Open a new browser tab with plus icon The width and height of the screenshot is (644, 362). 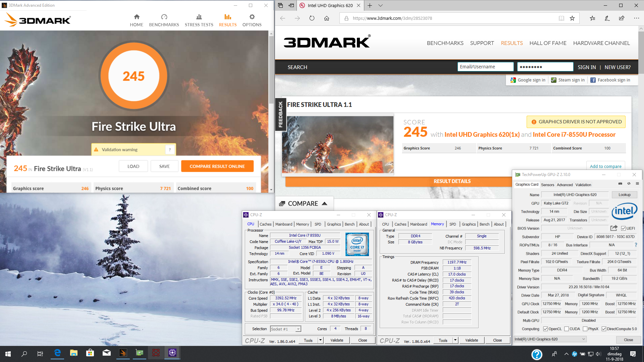[x=370, y=5]
